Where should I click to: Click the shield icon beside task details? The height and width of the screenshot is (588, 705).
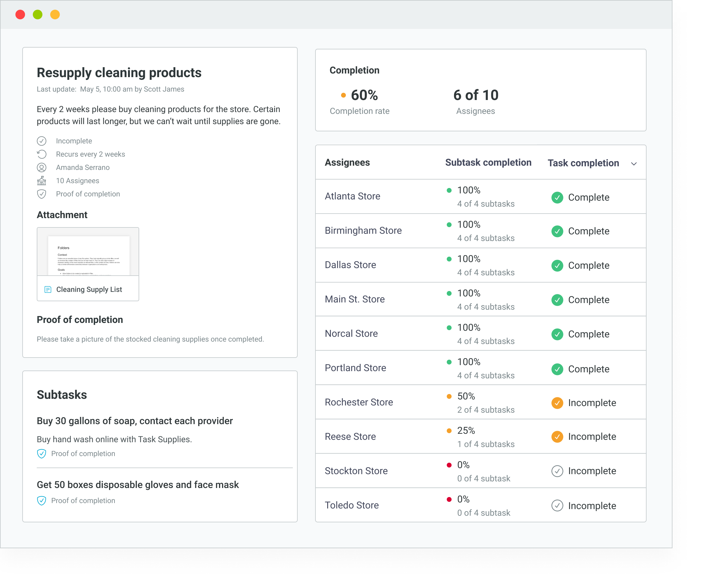point(42,194)
